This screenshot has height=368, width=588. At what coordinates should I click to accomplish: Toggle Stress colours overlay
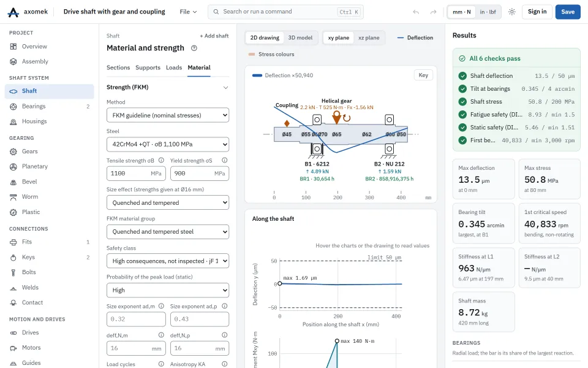click(271, 54)
